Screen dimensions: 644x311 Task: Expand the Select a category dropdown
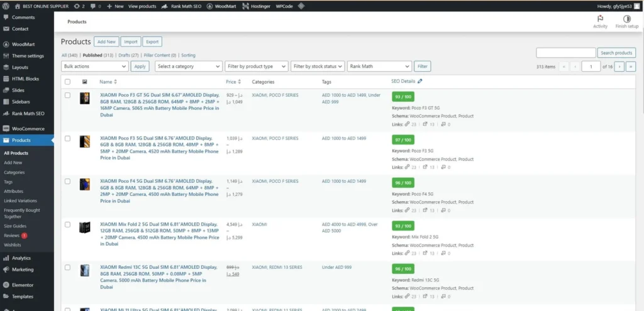[x=188, y=66]
